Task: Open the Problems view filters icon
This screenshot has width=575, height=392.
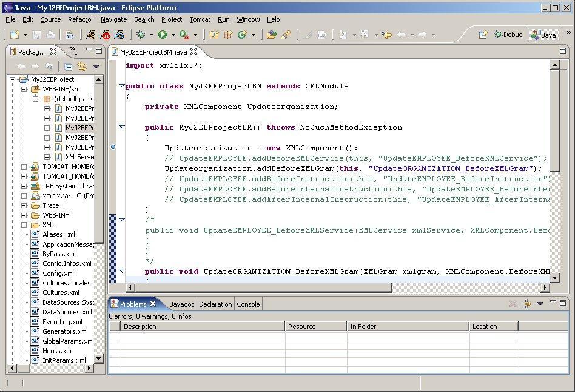Action: pyautogui.click(x=526, y=304)
